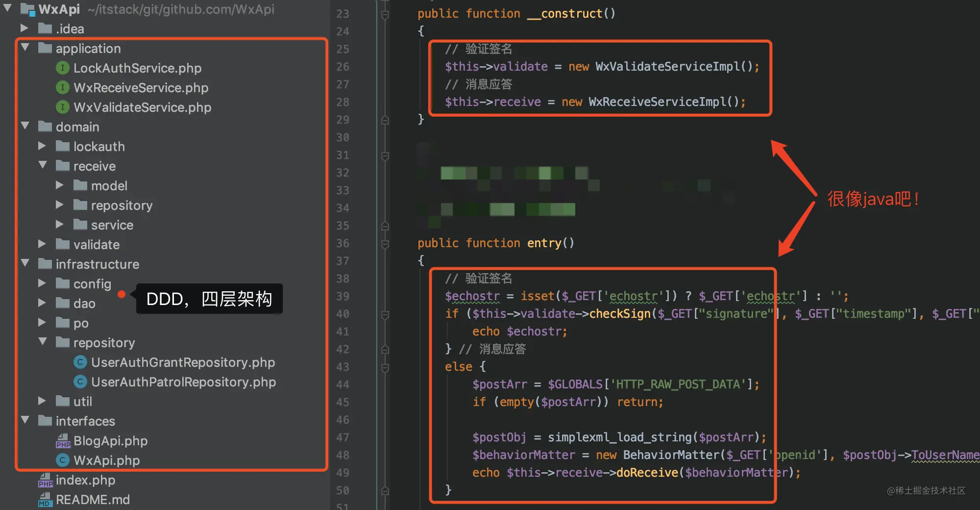The image size is (980, 510).
Task: Collapse the application folder
Action: (x=25, y=48)
